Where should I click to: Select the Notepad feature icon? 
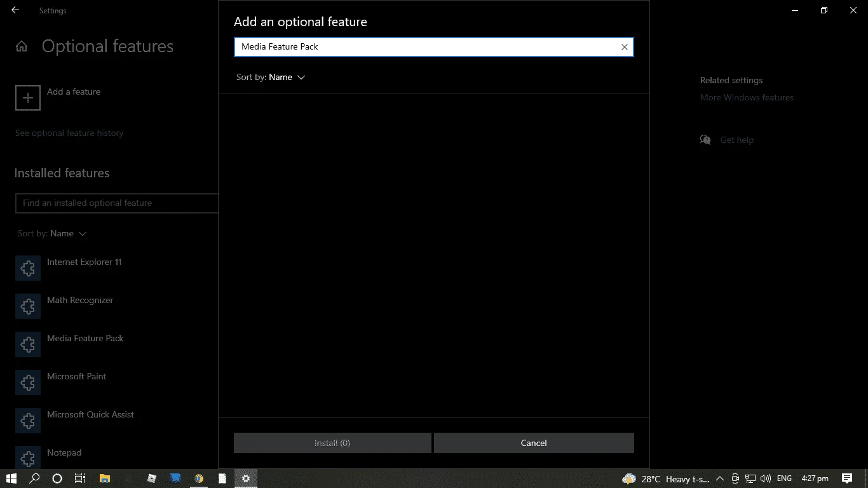(x=28, y=459)
